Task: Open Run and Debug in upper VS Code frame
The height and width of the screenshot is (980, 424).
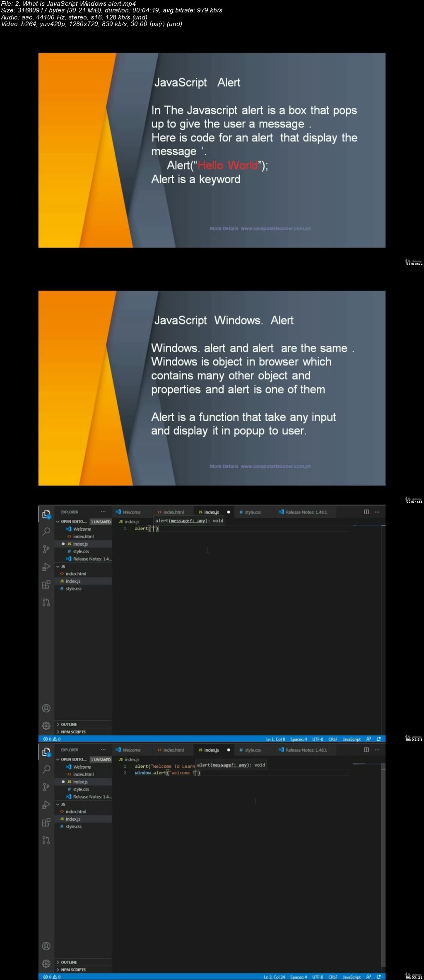Action: (46, 567)
